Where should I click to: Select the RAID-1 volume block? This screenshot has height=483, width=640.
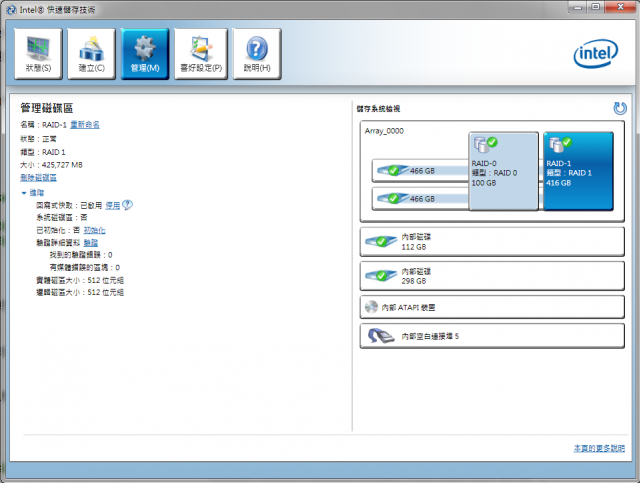pos(578,171)
